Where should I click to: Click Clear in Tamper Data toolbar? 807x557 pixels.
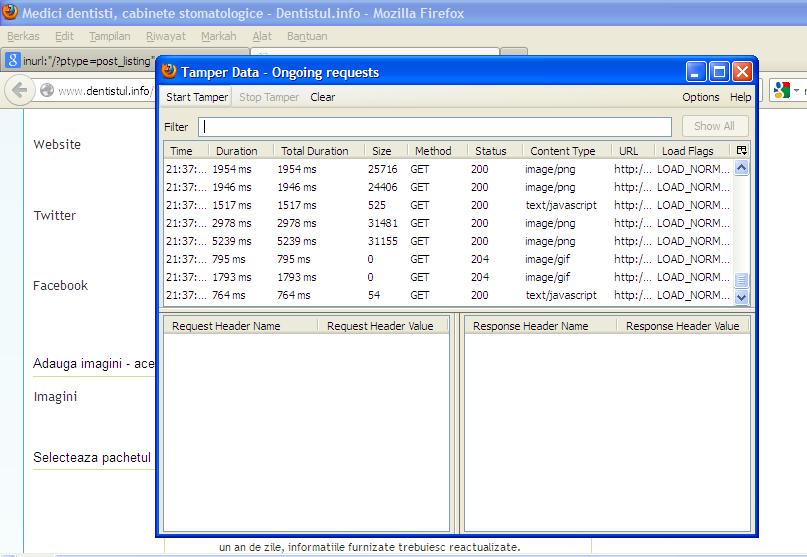point(323,97)
